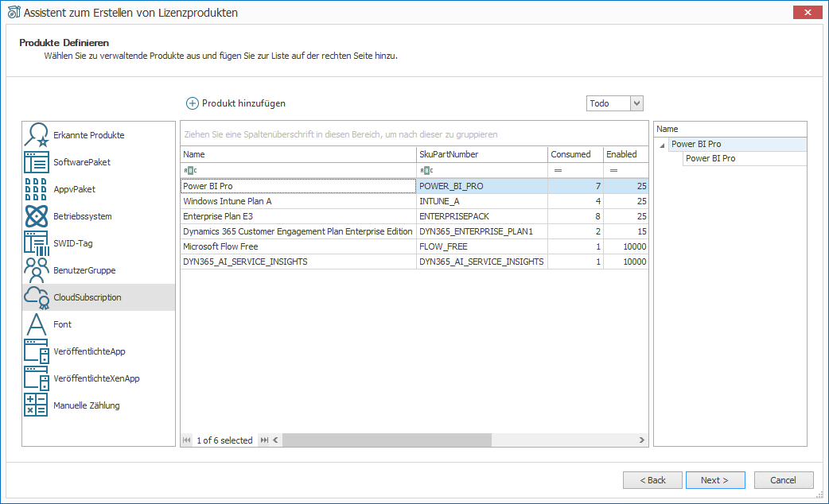
Task: Sort by the Name column header
Action: tap(298, 154)
